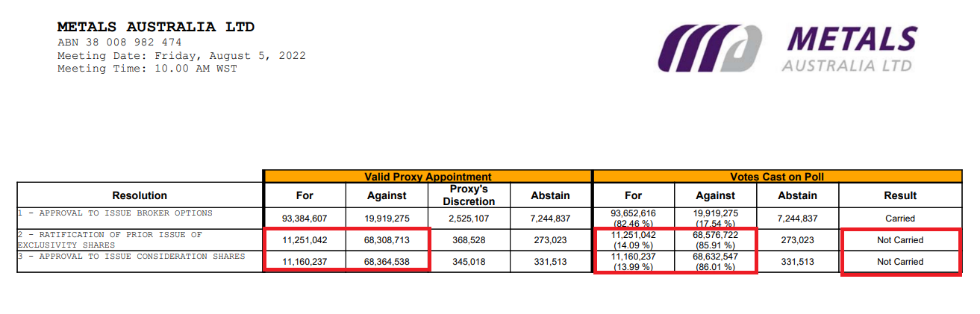Click proxy discretion value '345,018'

[469, 262]
